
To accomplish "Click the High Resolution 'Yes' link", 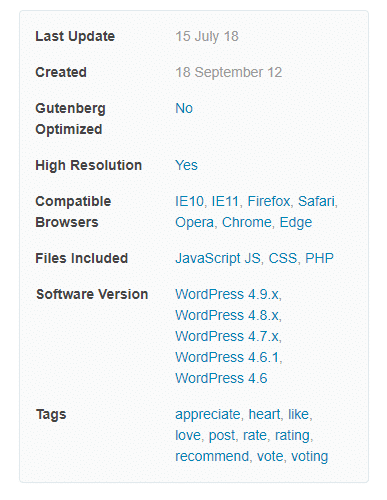I will tap(186, 165).
